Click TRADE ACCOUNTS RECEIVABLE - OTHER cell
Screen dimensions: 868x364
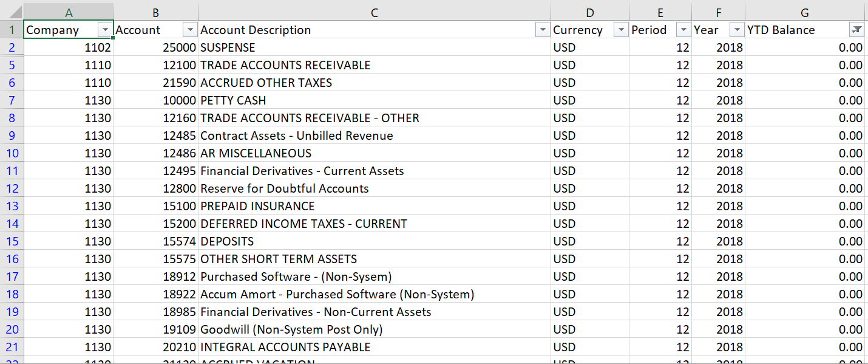[x=375, y=118]
